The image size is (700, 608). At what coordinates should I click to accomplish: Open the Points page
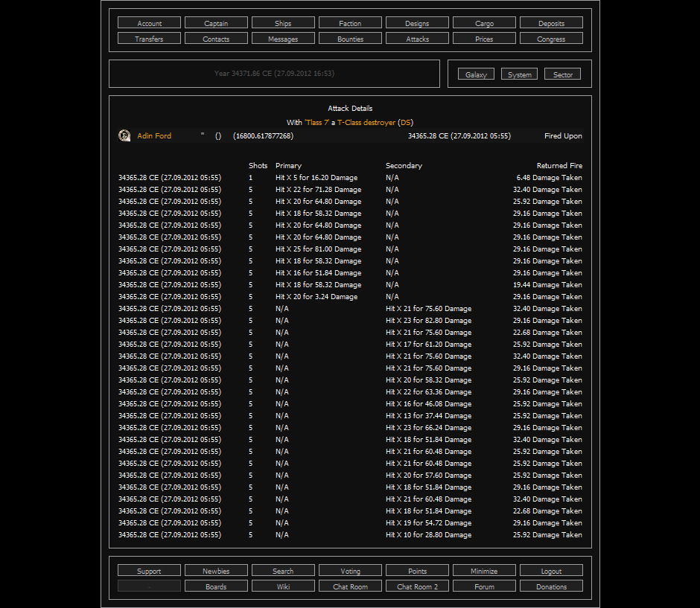click(x=417, y=571)
